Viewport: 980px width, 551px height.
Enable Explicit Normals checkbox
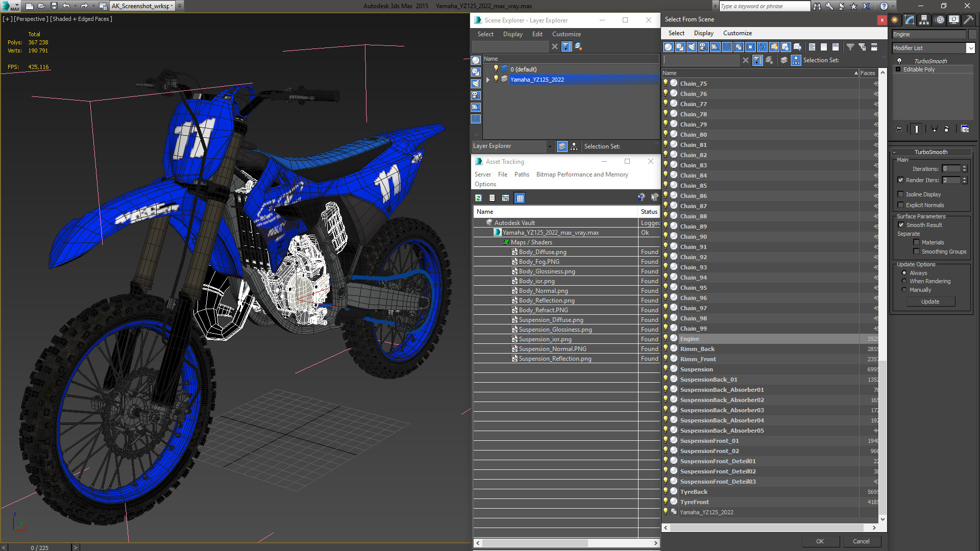tap(901, 205)
